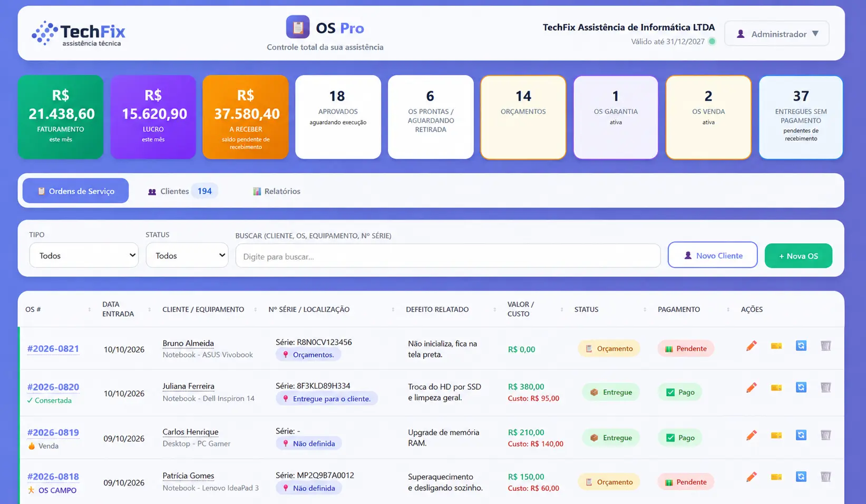Image resolution: width=866 pixels, height=504 pixels.
Task: Delete order #2026-0818 with the trash icon
Action: [x=826, y=477]
